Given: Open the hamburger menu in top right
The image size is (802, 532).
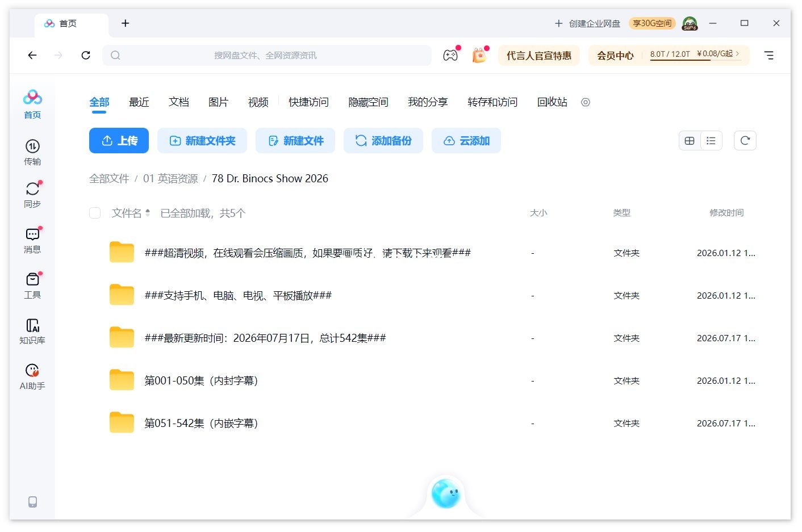Looking at the screenshot, I should tap(769, 55).
